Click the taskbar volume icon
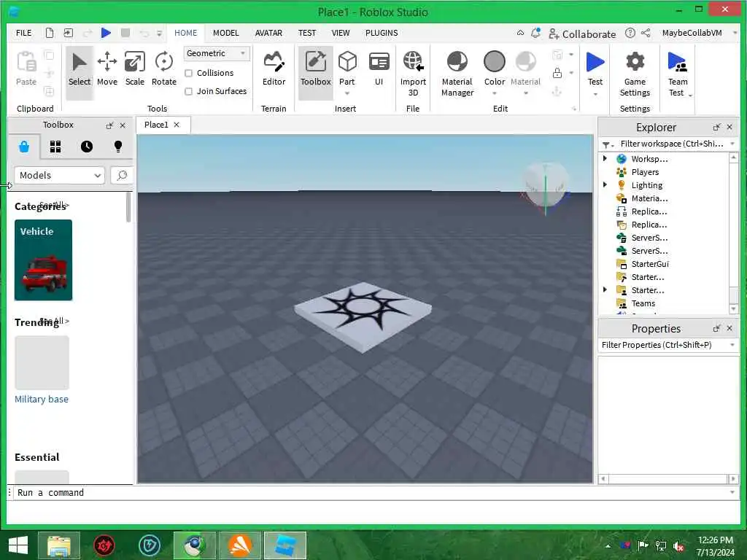Screen dimensions: 747x560 coord(678,545)
